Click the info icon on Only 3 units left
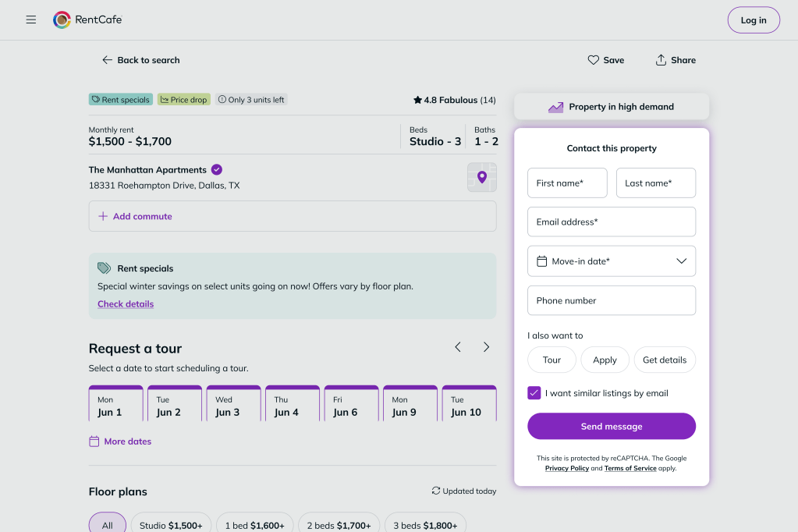Screen dimensions: 798x532 (x=222, y=99)
